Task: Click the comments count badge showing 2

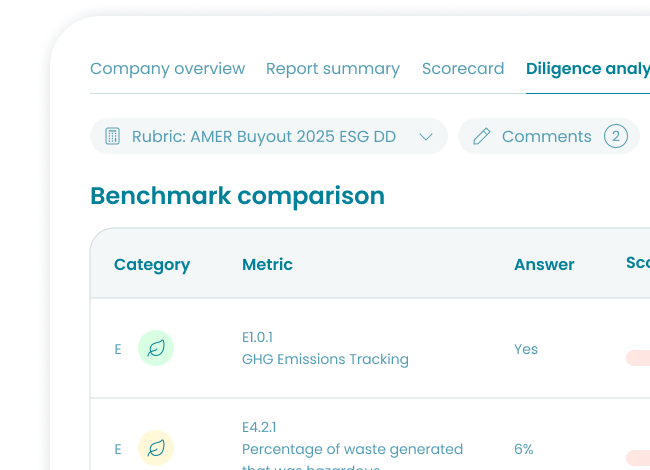Action: 616,136
